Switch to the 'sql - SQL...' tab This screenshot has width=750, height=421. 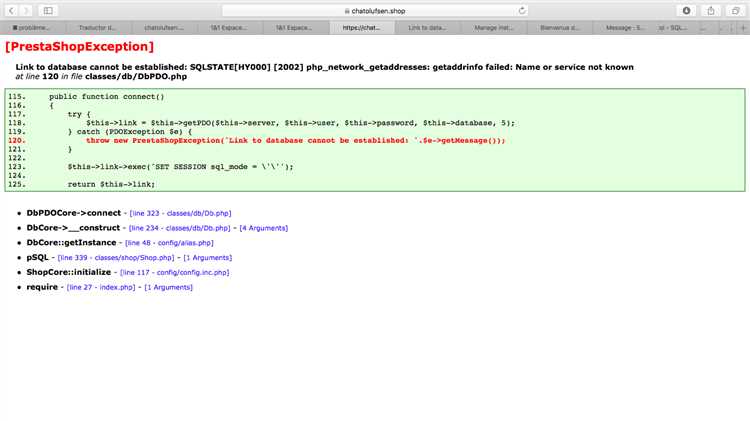point(673,28)
